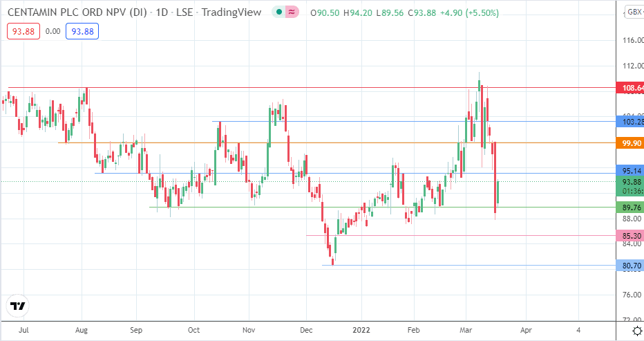644x341 pixels.
Task: Click the Dec label on time axis
Action: pos(306,330)
